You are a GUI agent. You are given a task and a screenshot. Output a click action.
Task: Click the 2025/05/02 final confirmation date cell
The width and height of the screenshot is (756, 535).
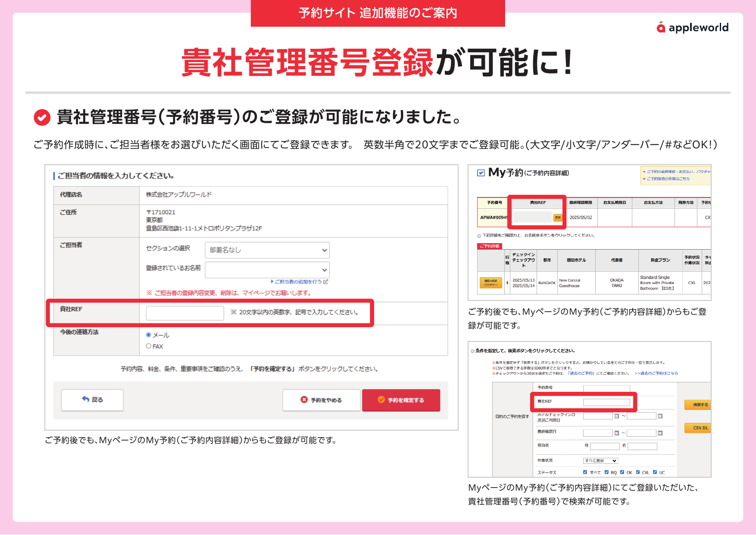pos(581,217)
